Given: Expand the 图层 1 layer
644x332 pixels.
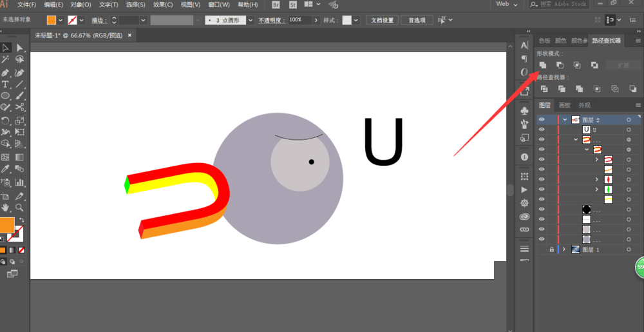Looking at the screenshot, I should [564, 249].
